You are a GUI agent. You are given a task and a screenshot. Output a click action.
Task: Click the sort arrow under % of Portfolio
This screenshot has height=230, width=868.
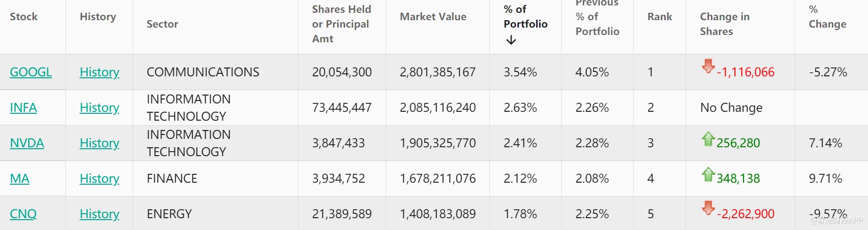511,40
